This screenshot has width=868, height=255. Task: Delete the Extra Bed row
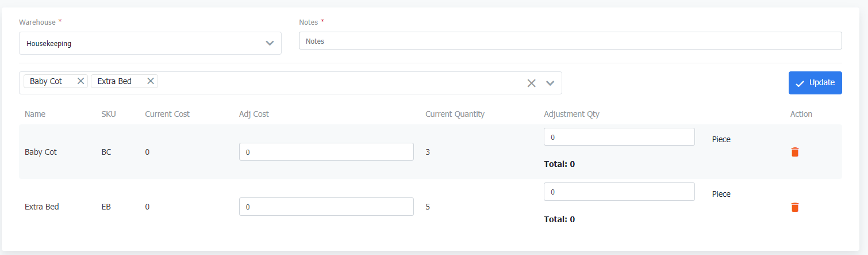[795, 207]
